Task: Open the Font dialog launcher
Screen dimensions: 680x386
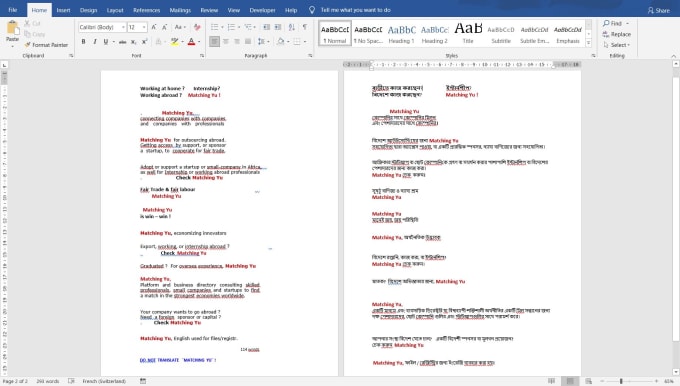Action: [202, 56]
